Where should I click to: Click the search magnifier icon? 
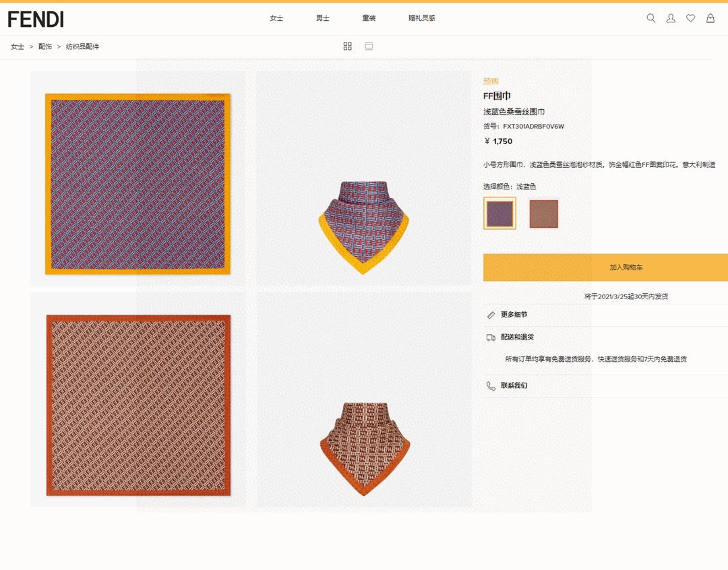tap(650, 18)
